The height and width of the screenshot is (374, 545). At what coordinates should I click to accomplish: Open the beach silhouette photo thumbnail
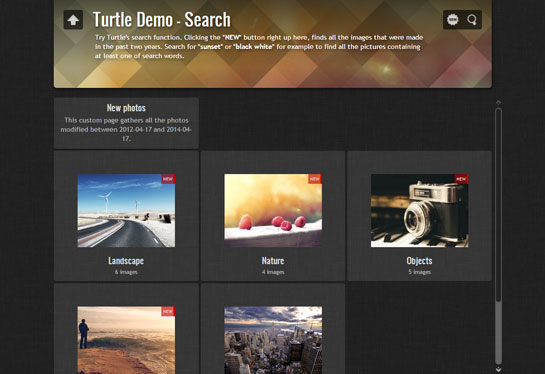click(126, 340)
